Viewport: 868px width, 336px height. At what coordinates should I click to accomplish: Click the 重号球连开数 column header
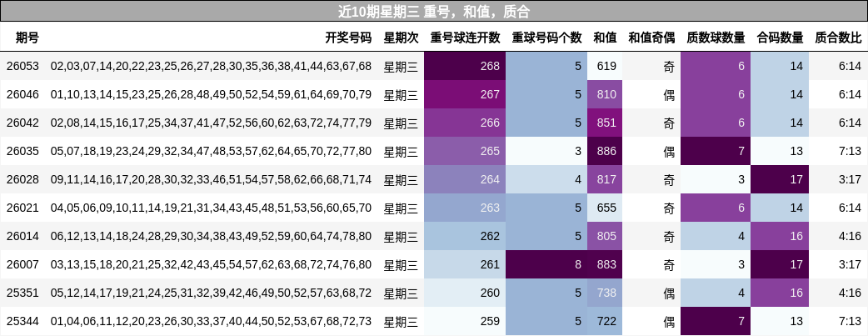coord(465,38)
